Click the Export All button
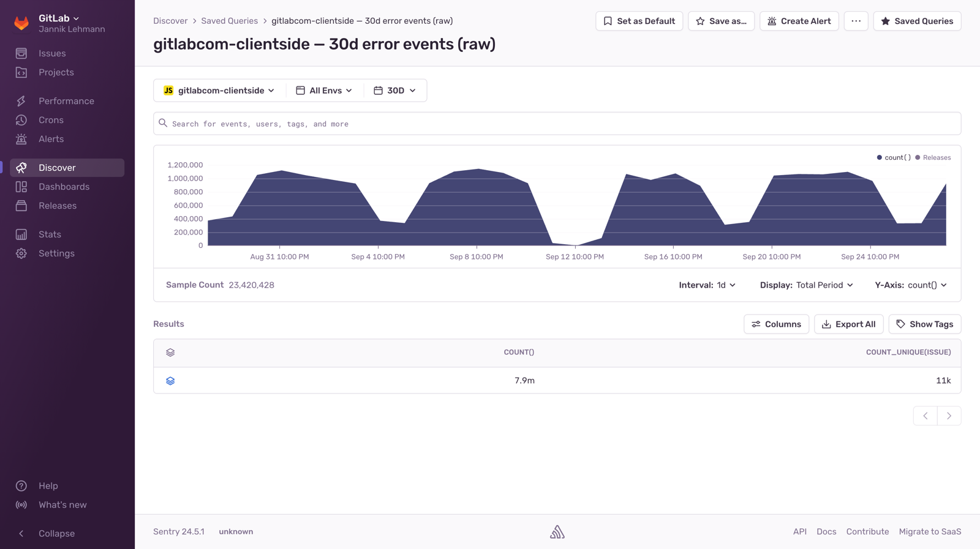This screenshot has width=980, height=549. 848,324
